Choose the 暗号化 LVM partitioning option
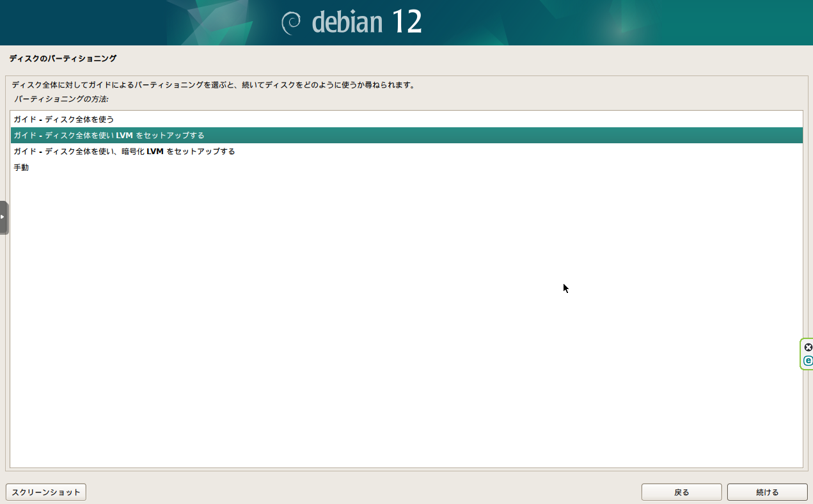This screenshot has width=813, height=504. point(124,152)
